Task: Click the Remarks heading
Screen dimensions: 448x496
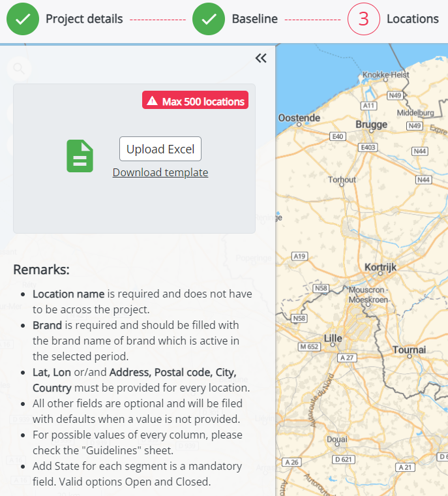Action: tap(41, 270)
